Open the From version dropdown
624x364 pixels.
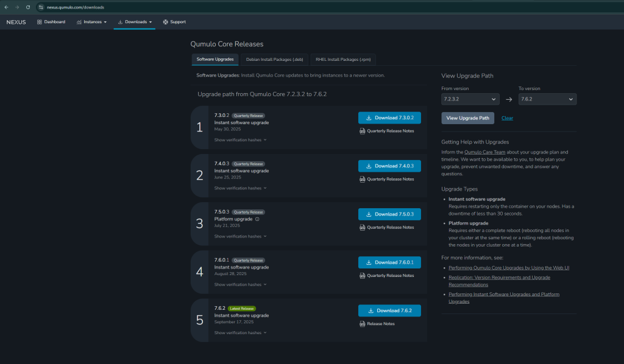[x=470, y=99]
